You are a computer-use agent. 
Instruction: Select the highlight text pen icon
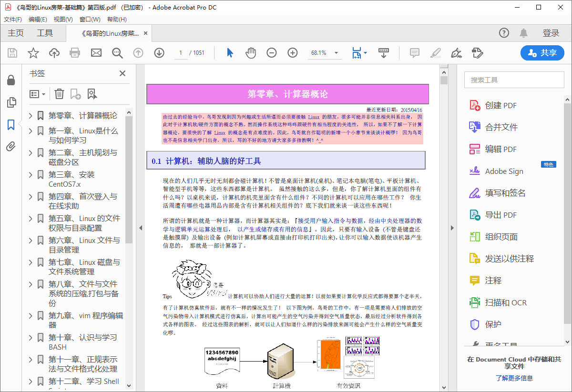point(435,53)
